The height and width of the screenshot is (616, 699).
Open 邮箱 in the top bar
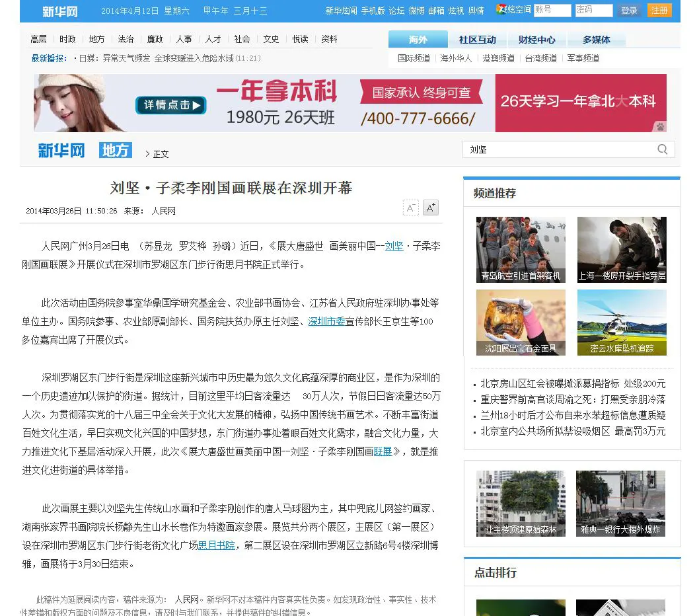tap(436, 11)
